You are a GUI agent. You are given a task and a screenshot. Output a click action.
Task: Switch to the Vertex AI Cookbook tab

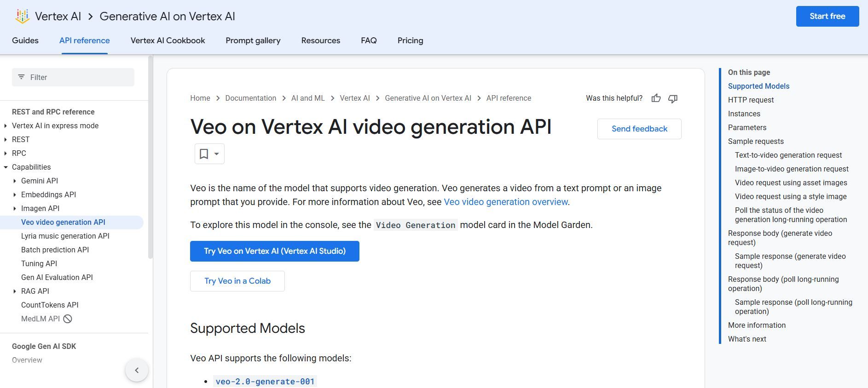[168, 40]
